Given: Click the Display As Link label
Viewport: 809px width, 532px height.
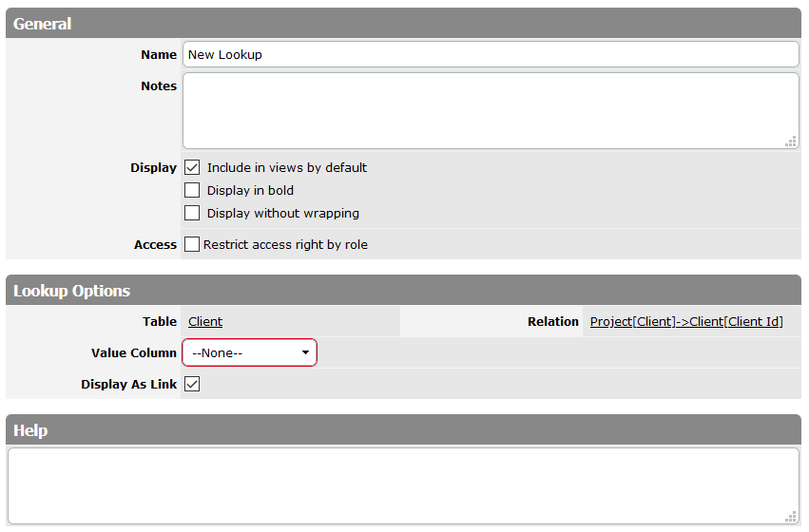Looking at the screenshot, I should pos(129,385).
